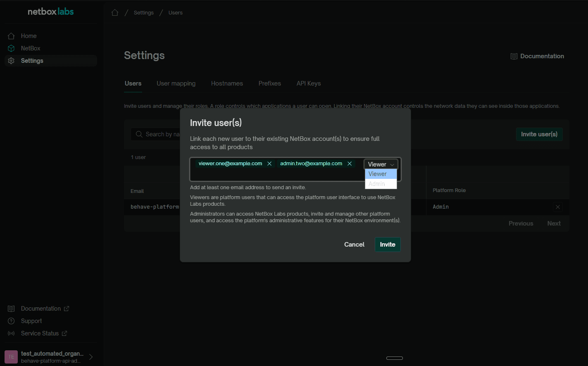Click the Platform Role column header
This screenshot has width=588, height=366.
tap(449, 190)
